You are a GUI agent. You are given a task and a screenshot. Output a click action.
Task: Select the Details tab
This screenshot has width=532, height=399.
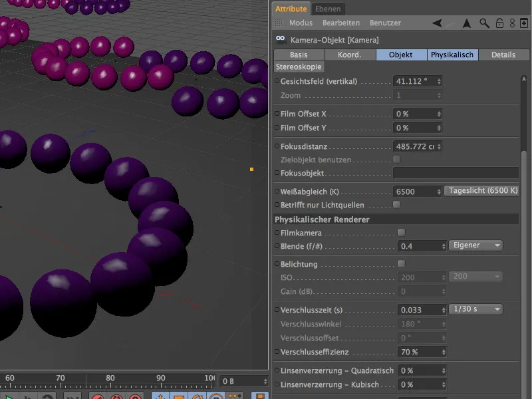point(503,55)
